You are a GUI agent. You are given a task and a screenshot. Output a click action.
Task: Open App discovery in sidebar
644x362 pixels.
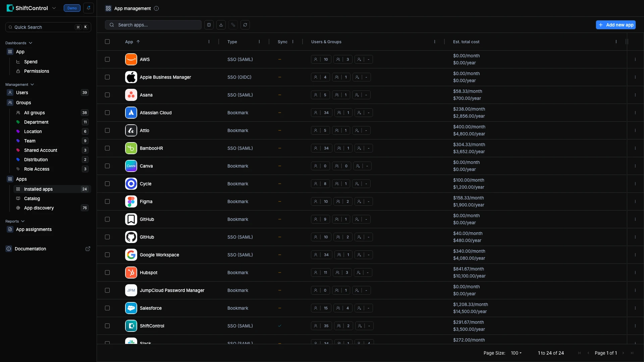52,208
